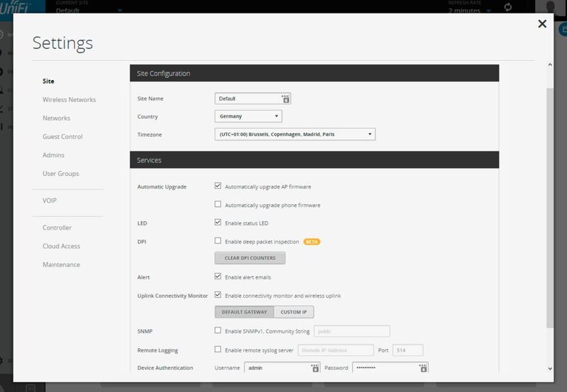This screenshot has height=392, width=567.
Task: Open the Country dropdown showing Germany
Action: [249, 116]
